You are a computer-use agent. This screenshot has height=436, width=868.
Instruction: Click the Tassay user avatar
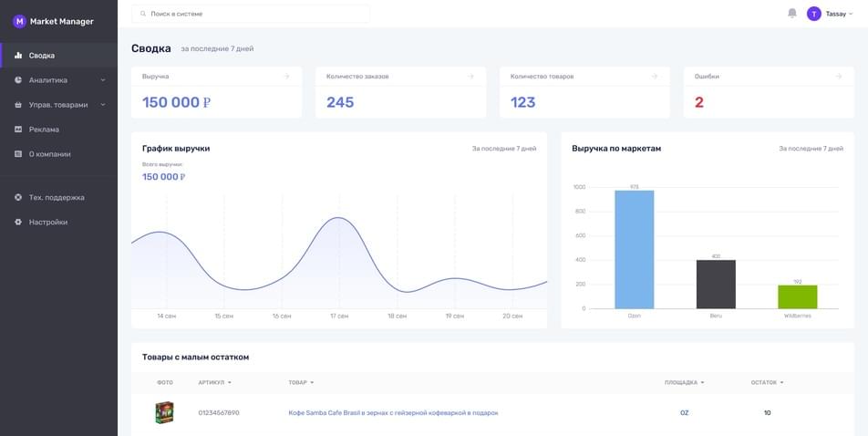[813, 14]
